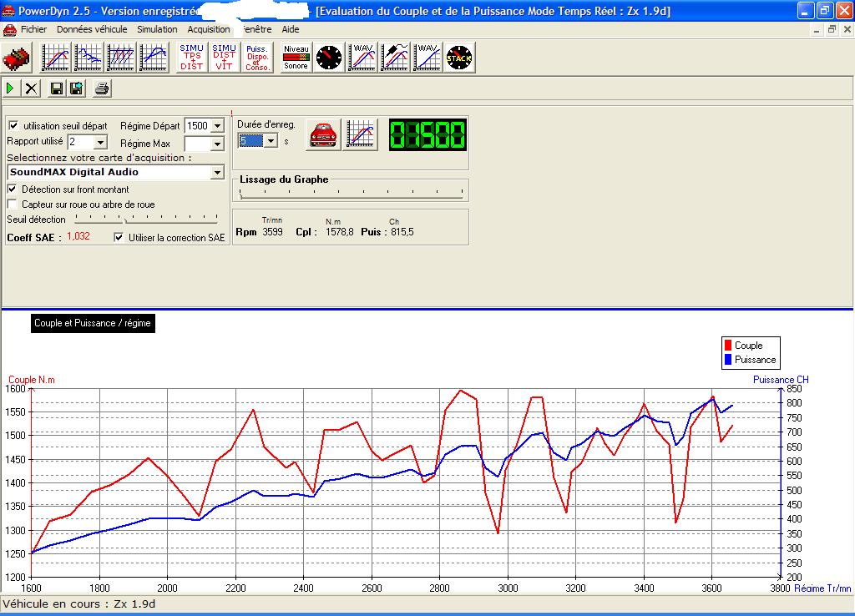Open Puiss. Dispo. et Conso. tool

[x=257, y=58]
